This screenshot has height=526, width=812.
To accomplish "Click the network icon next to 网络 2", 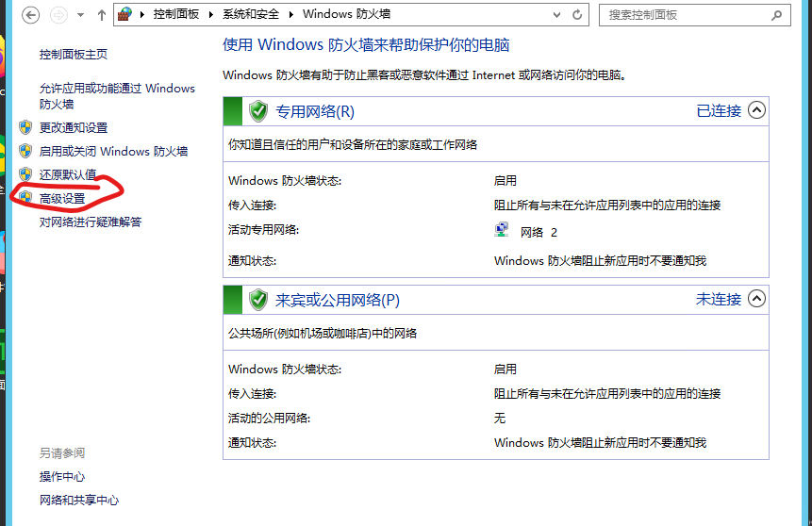I will point(502,230).
